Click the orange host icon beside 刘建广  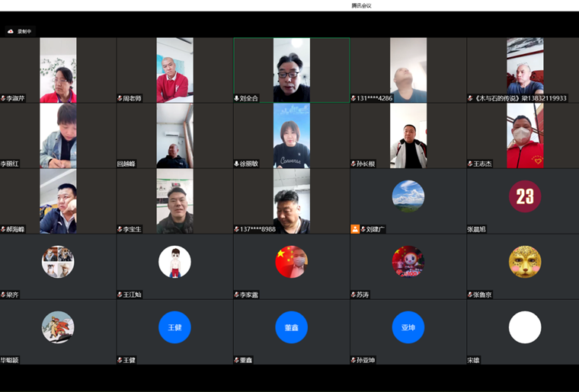(x=354, y=229)
